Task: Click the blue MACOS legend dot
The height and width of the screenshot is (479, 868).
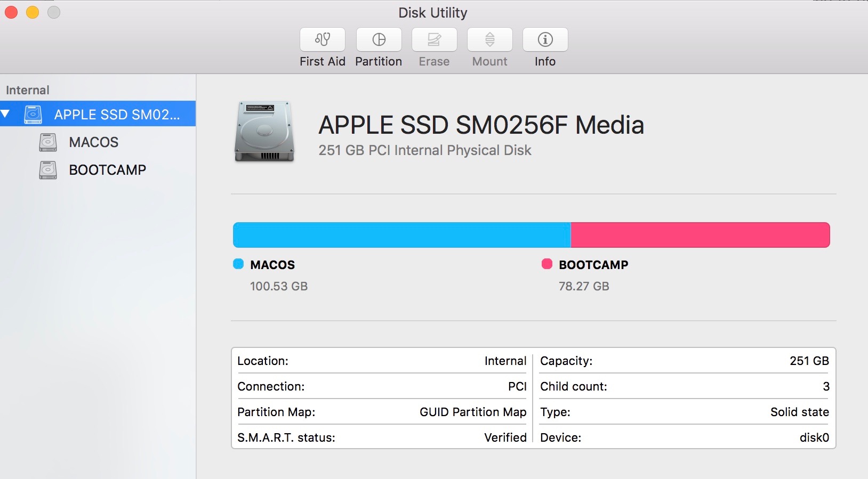Action: (238, 264)
